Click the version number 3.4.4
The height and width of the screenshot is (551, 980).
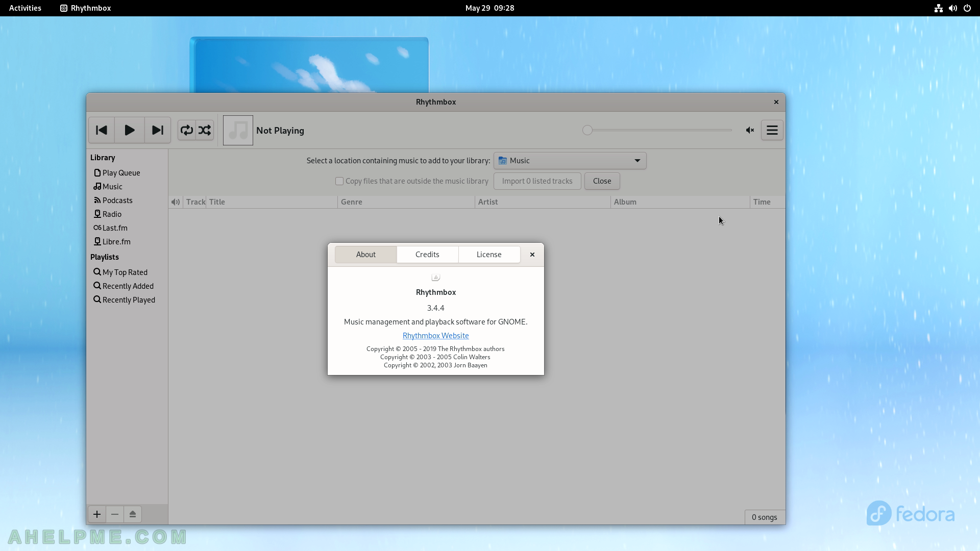436,308
